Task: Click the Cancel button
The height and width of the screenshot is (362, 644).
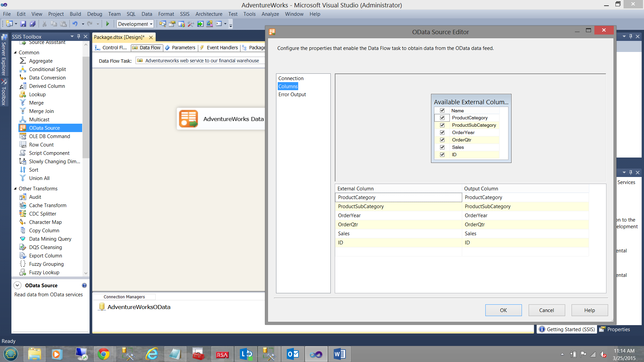Action: coord(546,310)
